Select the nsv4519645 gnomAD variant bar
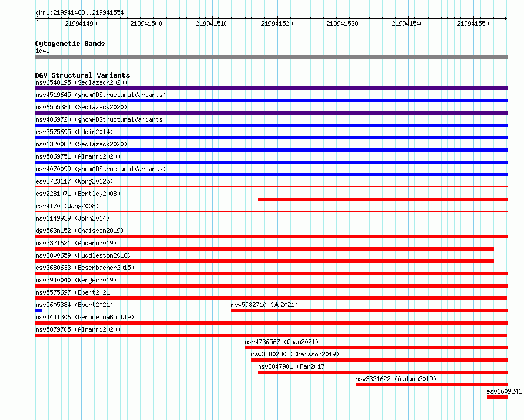 (x=271, y=101)
